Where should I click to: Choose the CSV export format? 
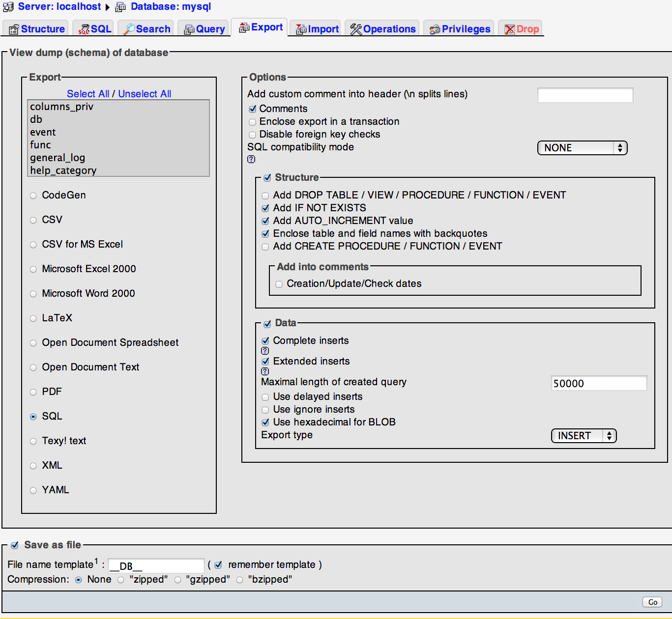(33, 220)
